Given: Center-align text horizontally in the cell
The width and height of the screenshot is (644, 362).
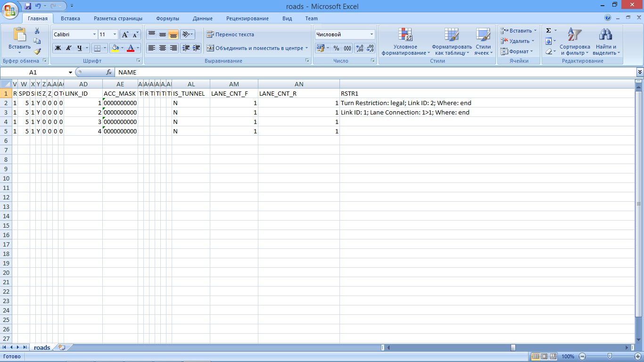Looking at the screenshot, I should coord(162,48).
